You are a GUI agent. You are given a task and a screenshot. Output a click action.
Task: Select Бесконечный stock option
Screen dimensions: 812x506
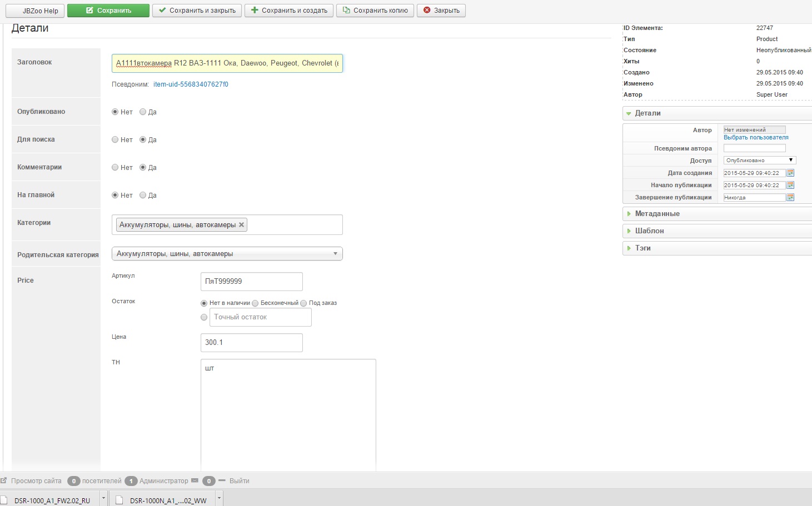click(x=255, y=303)
